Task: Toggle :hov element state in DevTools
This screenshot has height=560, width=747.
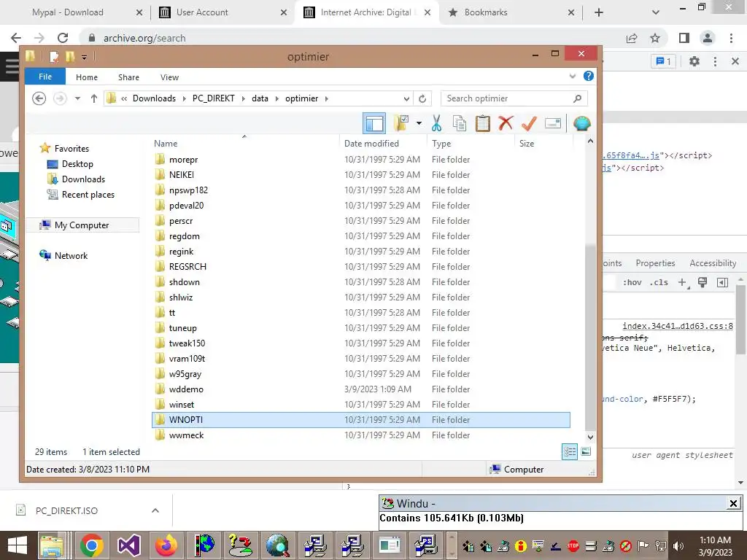Action: tap(632, 282)
